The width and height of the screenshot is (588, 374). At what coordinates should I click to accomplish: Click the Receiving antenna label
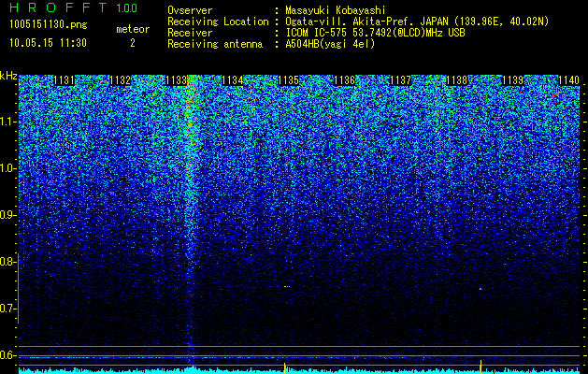point(215,44)
